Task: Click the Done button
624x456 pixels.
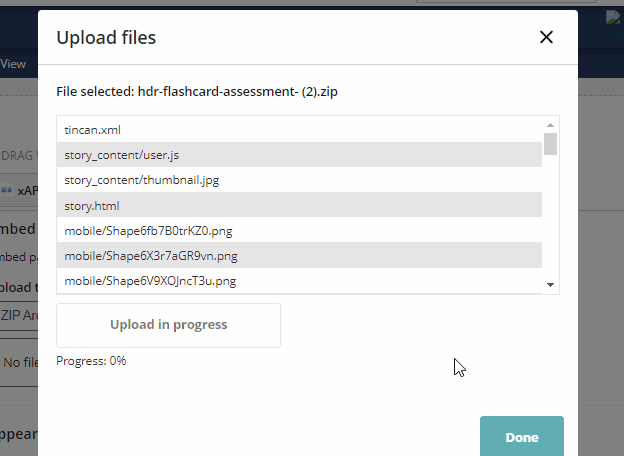Action: tap(522, 437)
